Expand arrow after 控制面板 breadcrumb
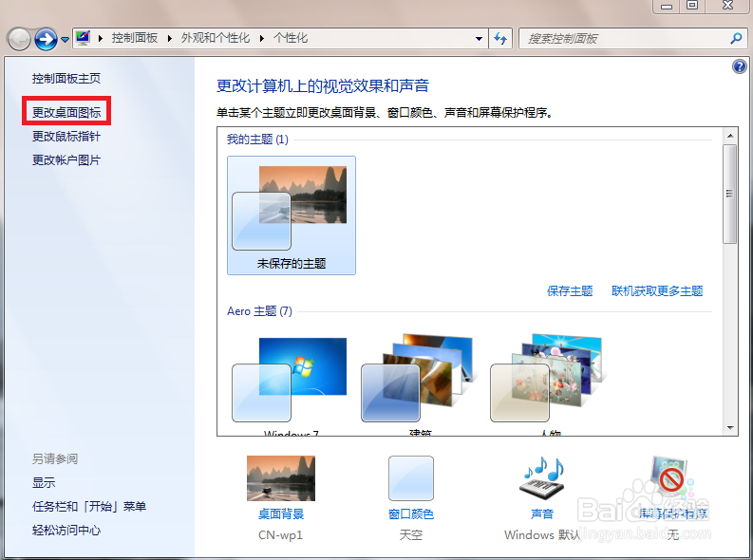This screenshot has width=753, height=560. (170, 38)
